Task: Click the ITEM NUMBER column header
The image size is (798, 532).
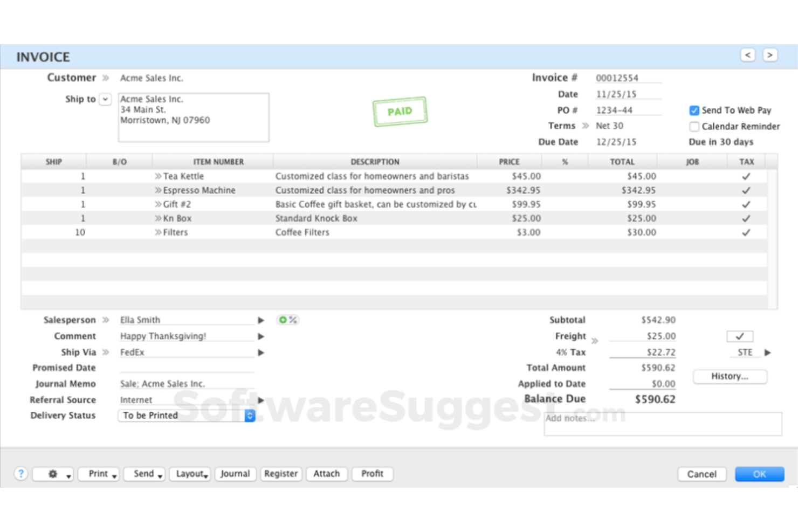Action: point(218,162)
